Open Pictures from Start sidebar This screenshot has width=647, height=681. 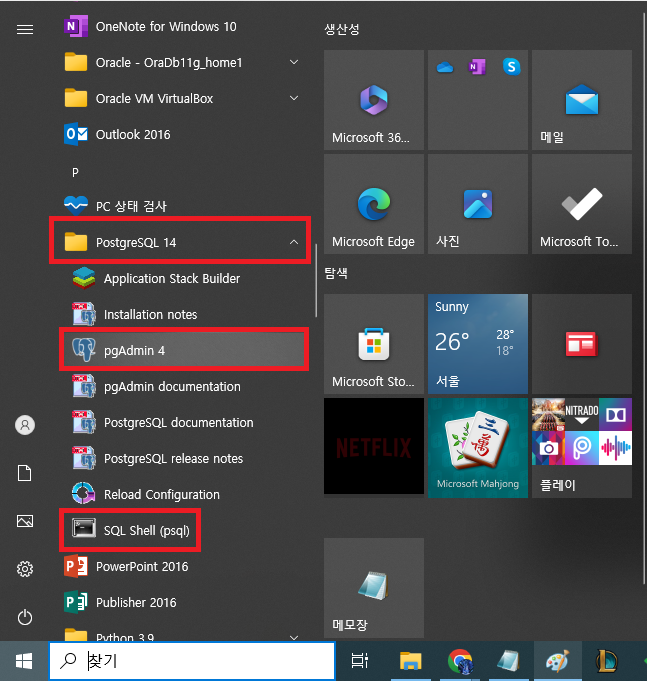25,521
